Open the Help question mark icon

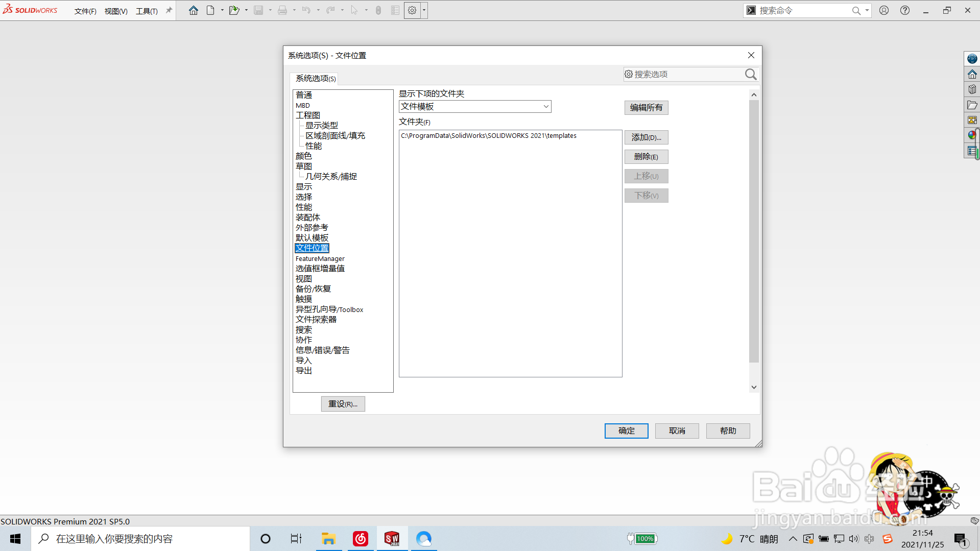905,10
